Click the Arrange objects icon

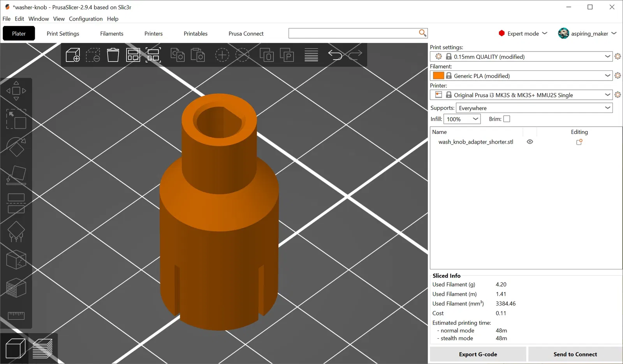point(133,55)
